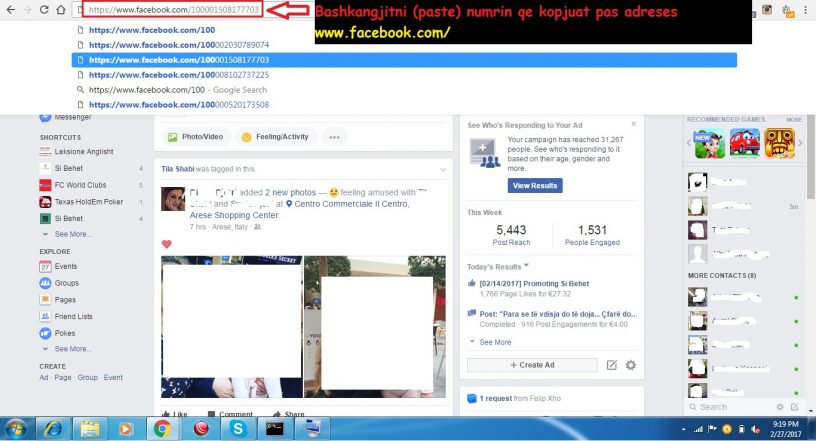Expand See More under Shortcuts

coord(72,234)
